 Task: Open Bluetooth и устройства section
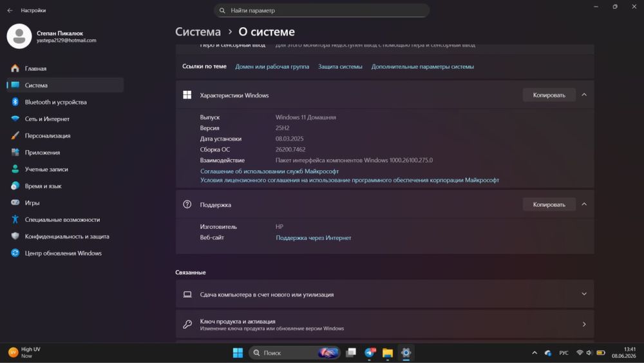65,102
